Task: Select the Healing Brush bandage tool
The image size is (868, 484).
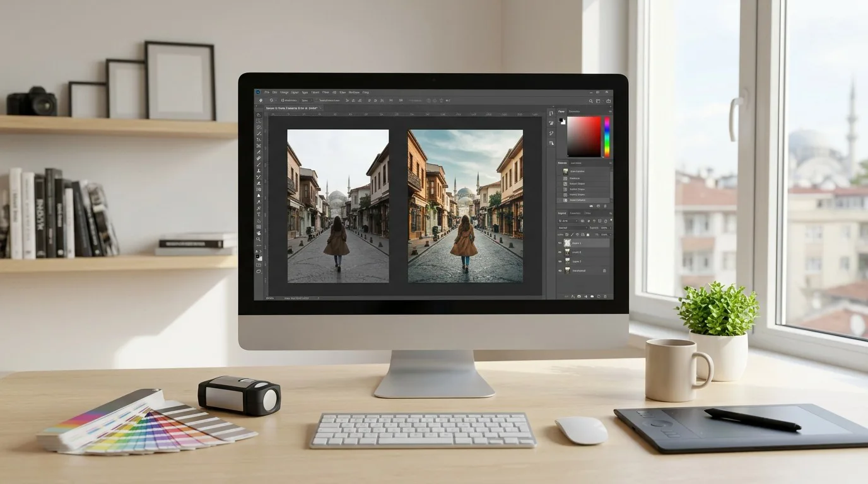Action: point(259,158)
